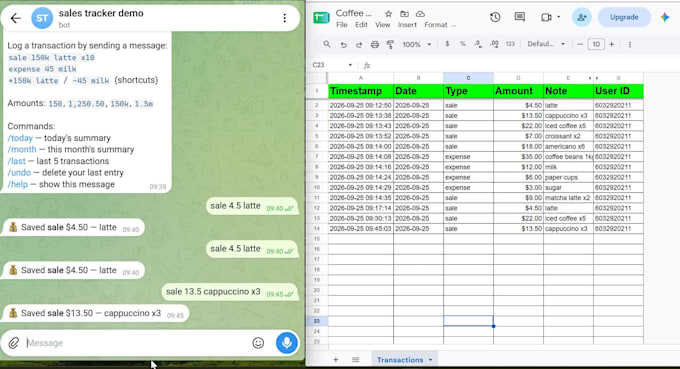
Task: Open the Edit menu
Action: click(x=361, y=25)
